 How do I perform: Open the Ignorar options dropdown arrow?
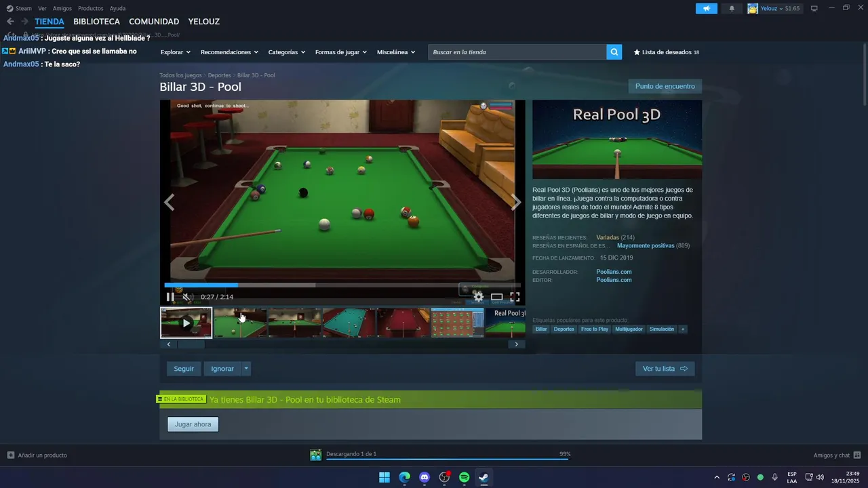(246, 369)
